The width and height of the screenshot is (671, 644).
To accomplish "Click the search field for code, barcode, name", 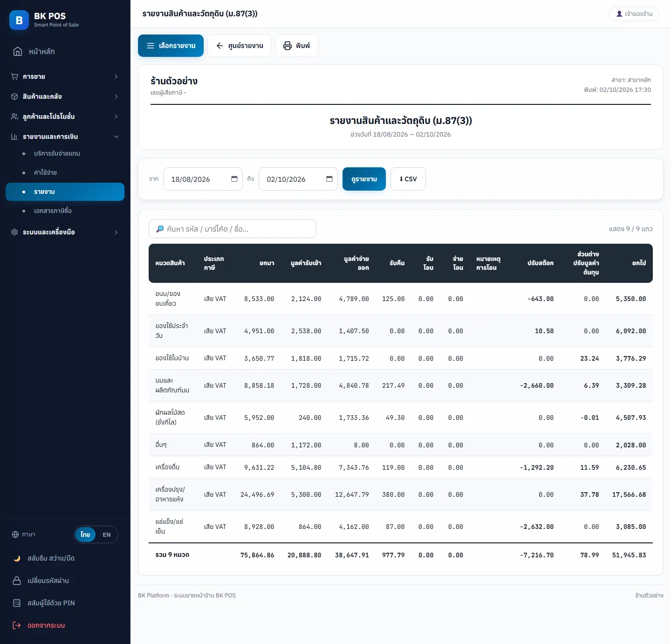I will (x=233, y=229).
